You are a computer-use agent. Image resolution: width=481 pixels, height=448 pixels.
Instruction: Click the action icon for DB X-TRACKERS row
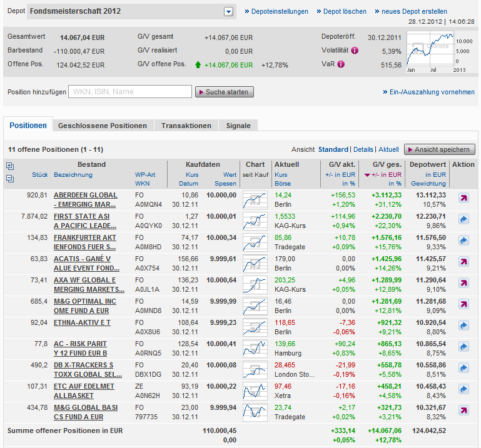pyautogui.click(x=463, y=368)
